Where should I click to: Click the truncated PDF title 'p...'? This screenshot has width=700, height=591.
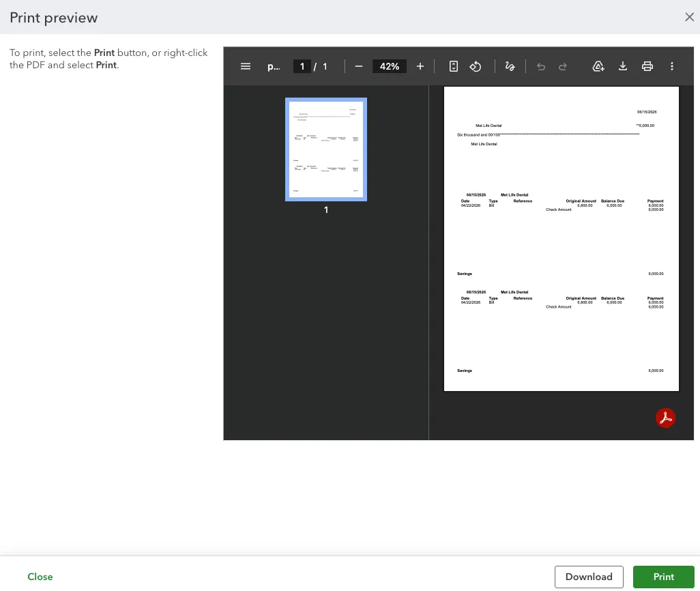274,67
